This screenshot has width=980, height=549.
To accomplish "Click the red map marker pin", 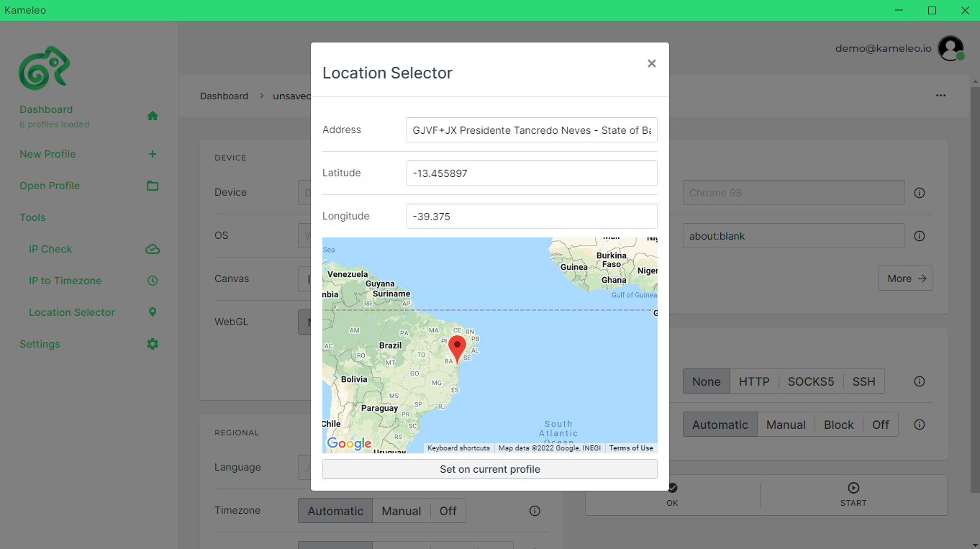I will click(x=457, y=349).
